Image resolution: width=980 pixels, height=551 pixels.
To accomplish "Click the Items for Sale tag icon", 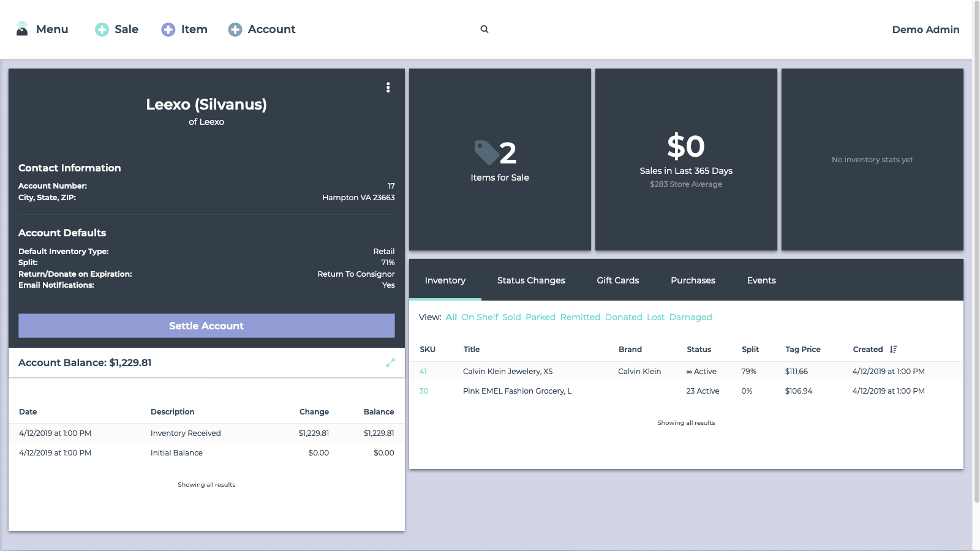I will pos(487,153).
